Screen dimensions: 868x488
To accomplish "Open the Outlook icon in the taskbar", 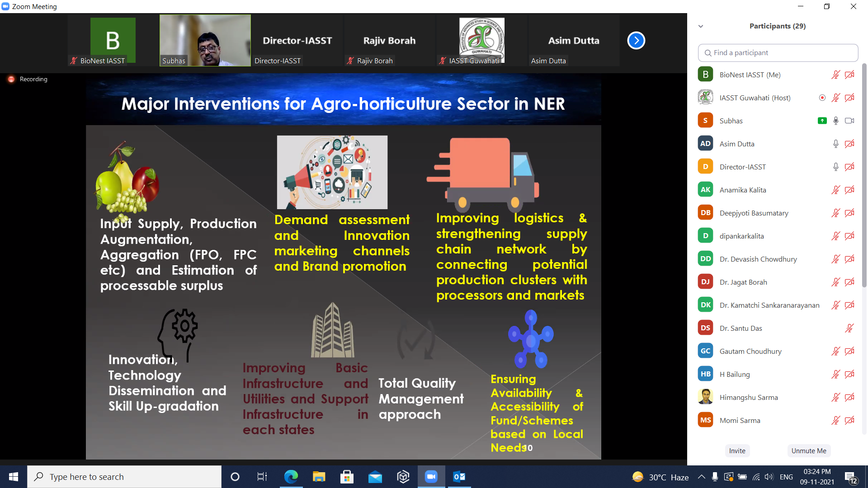I will [x=459, y=477].
